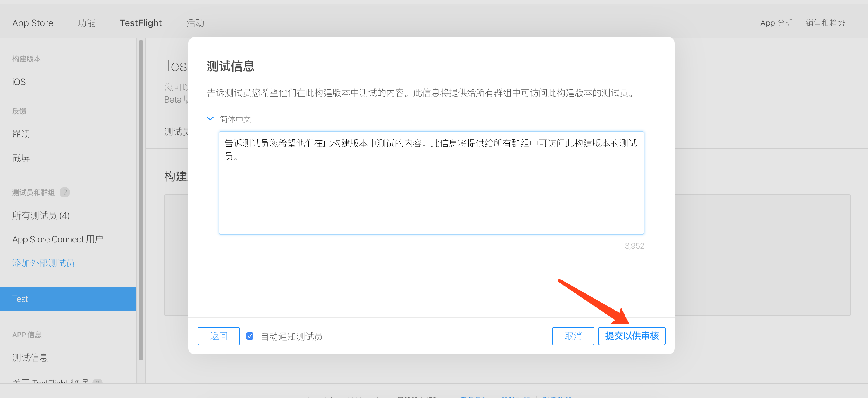Click the help icon beside 测试员和群组
868x398 pixels.
(x=65, y=192)
